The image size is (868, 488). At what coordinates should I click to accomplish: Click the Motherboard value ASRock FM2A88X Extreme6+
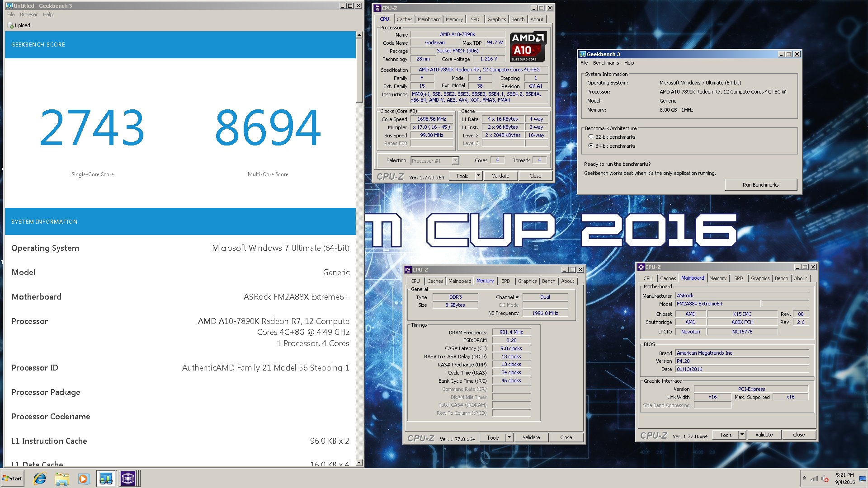296,297
